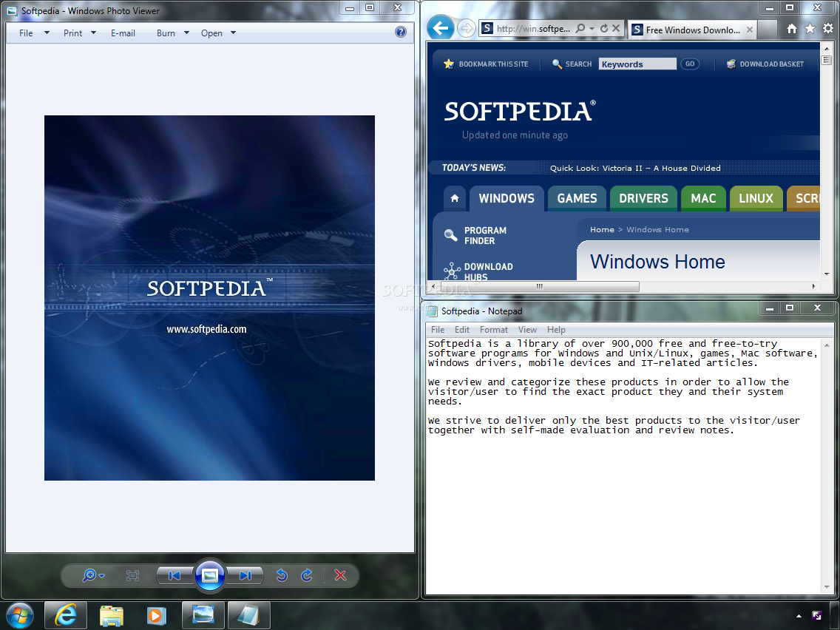Show hidden system tray icons
Viewport: 840px width, 630px height.
pos(799,616)
